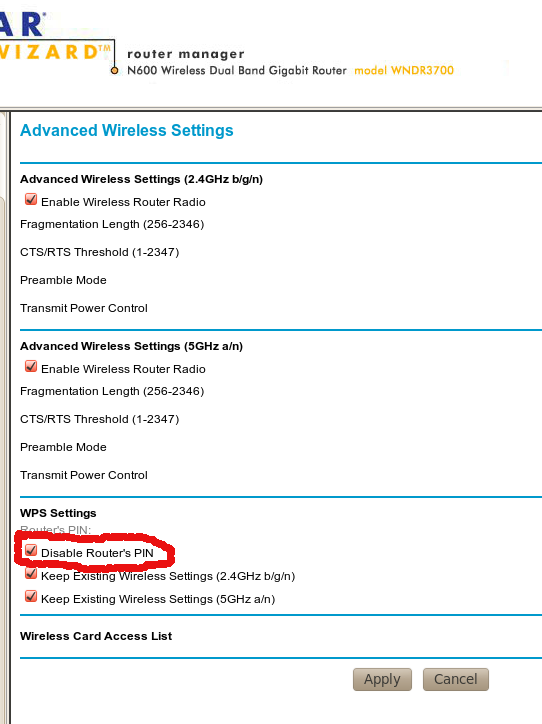This screenshot has height=724, width=542.
Task: Select the 5GHz Transmit Power Control label
Action: tap(84, 475)
